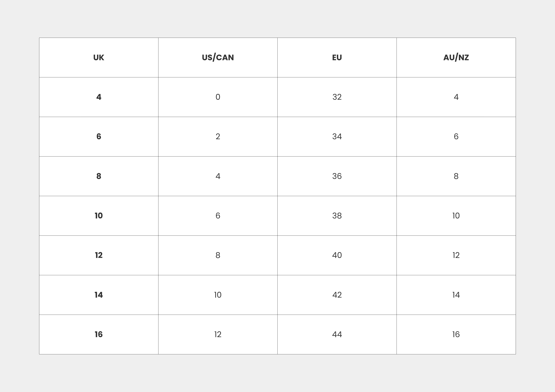Select the AU/NZ size 14 cell
This screenshot has height=392, width=555.
(x=456, y=295)
